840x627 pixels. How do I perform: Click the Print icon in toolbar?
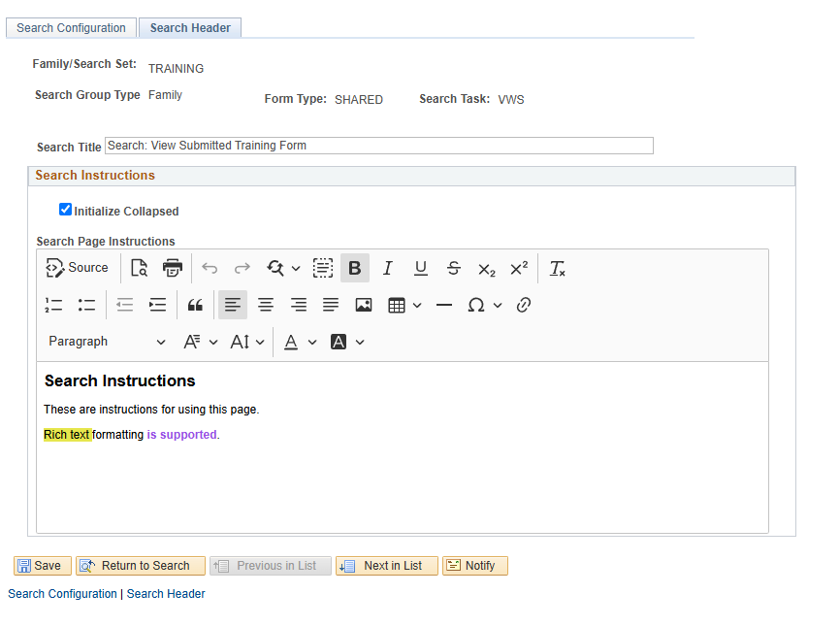tap(172, 268)
